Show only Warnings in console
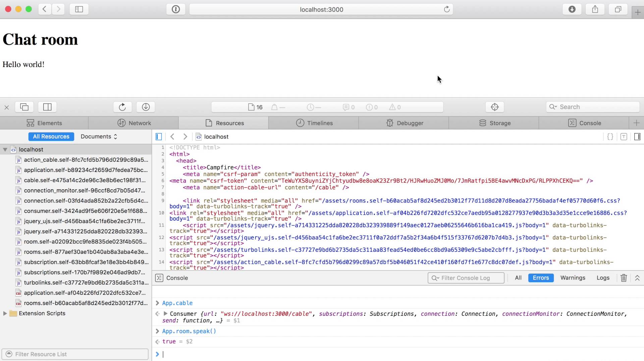This screenshot has width=644, height=361. (x=573, y=278)
